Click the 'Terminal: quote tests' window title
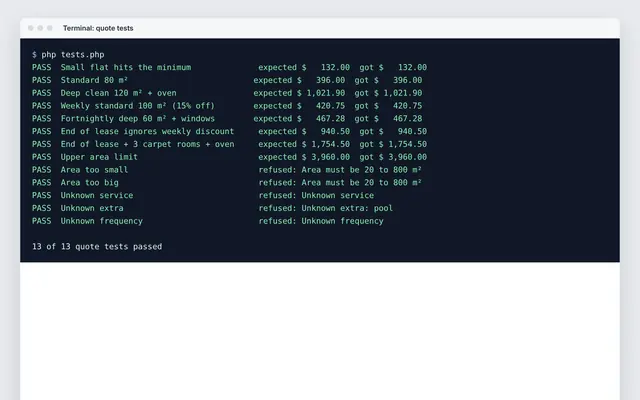Viewport: 640px width, 400px height. tap(98, 28)
